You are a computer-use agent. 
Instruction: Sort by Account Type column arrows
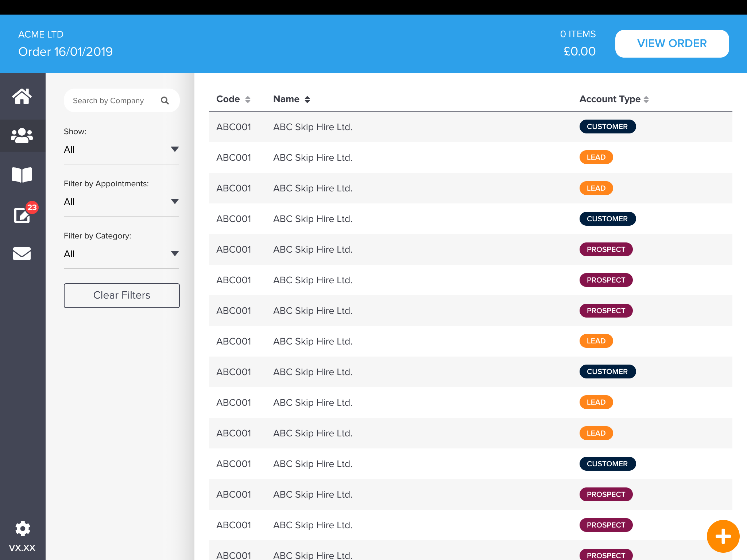pyautogui.click(x=646, y=100)
